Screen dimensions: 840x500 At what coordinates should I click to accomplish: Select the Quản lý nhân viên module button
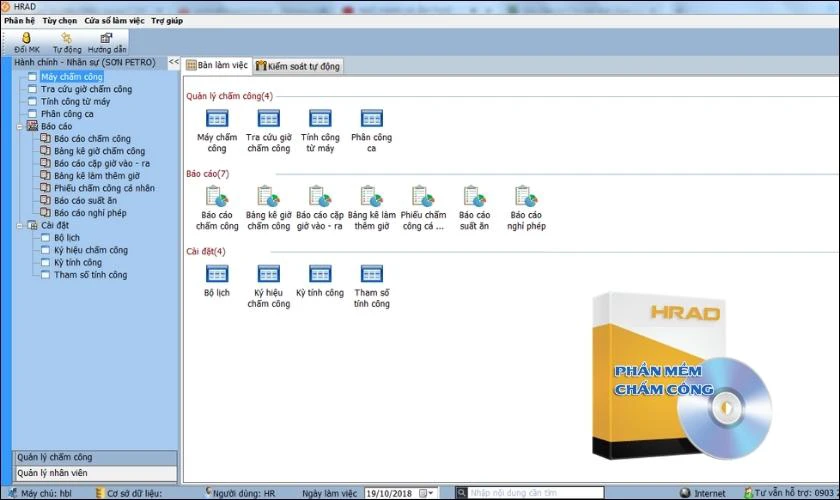coord(95,473)
